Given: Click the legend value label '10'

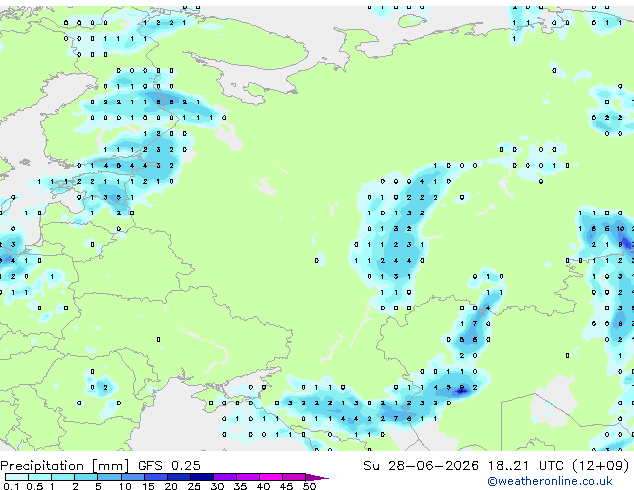Looking at the screenshot, I should pyautogui.click(x=125, y=486).
